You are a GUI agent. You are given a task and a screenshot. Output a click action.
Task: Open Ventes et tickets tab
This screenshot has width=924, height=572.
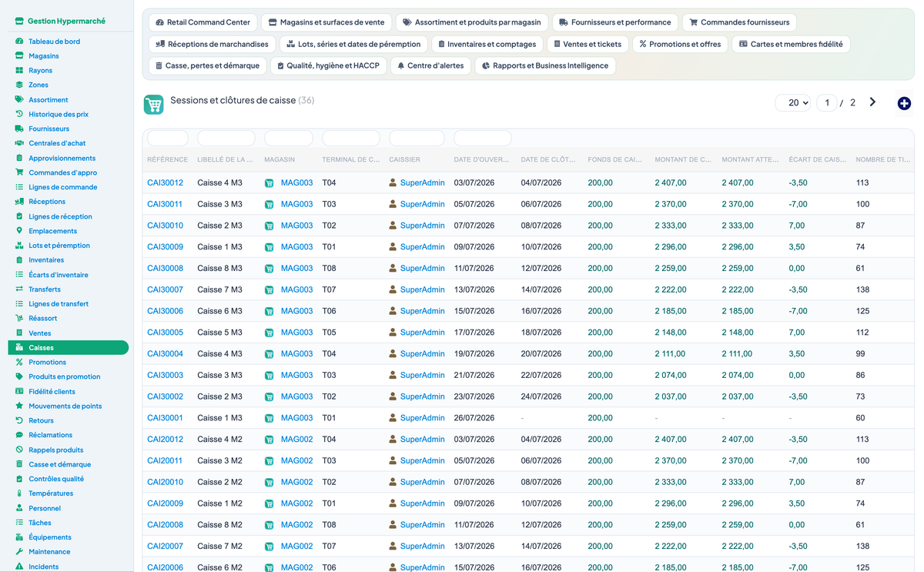588,44
